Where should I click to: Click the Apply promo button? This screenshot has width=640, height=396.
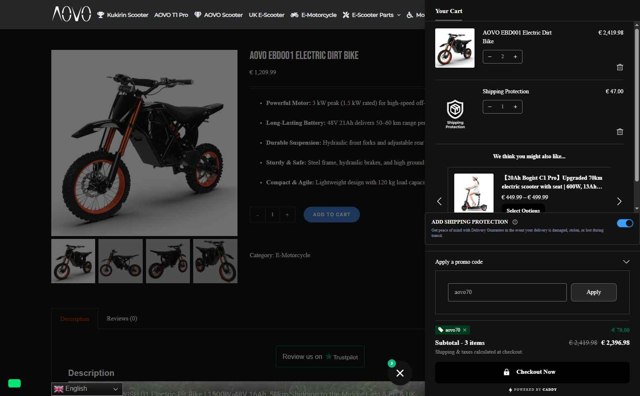[x=593, y=292]
